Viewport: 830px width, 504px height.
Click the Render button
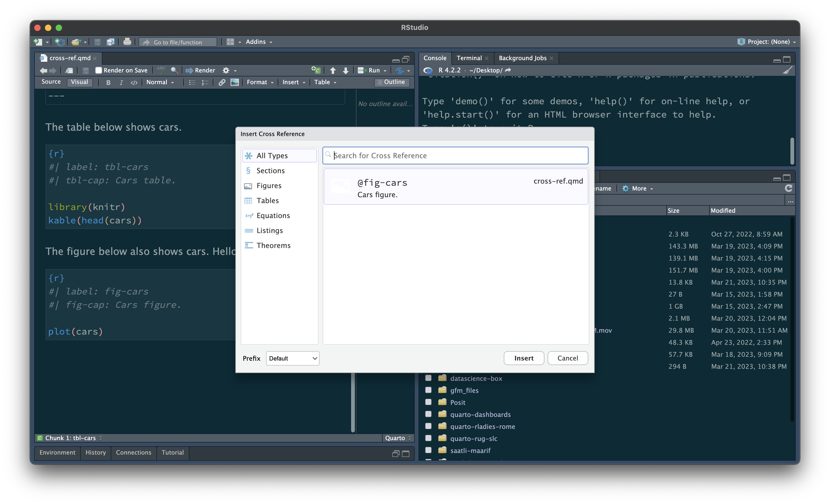coord(200,70)
